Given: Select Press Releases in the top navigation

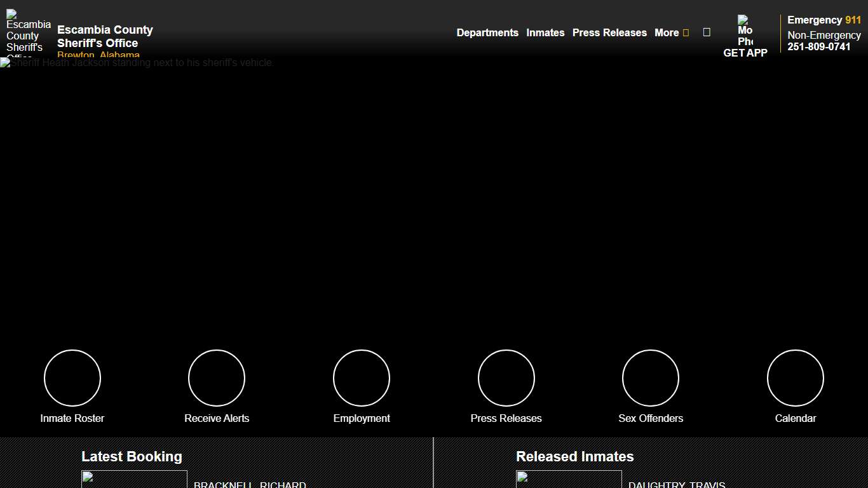Looking at the screenshot, I should (x=609, y=33).
